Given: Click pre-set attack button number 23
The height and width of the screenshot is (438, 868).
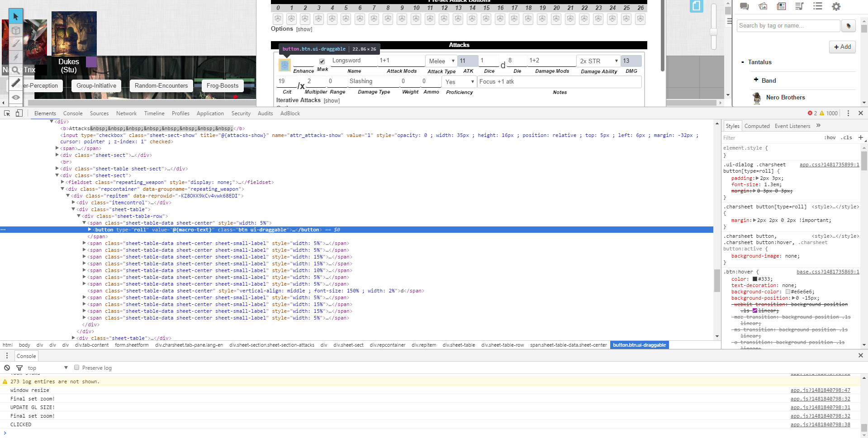Looking at the screenshot, I should (598, 19).
